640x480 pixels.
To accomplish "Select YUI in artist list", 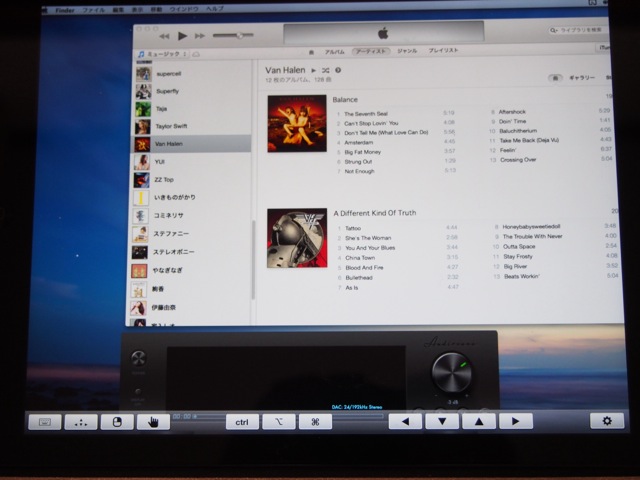I will (x=191, y=162).
